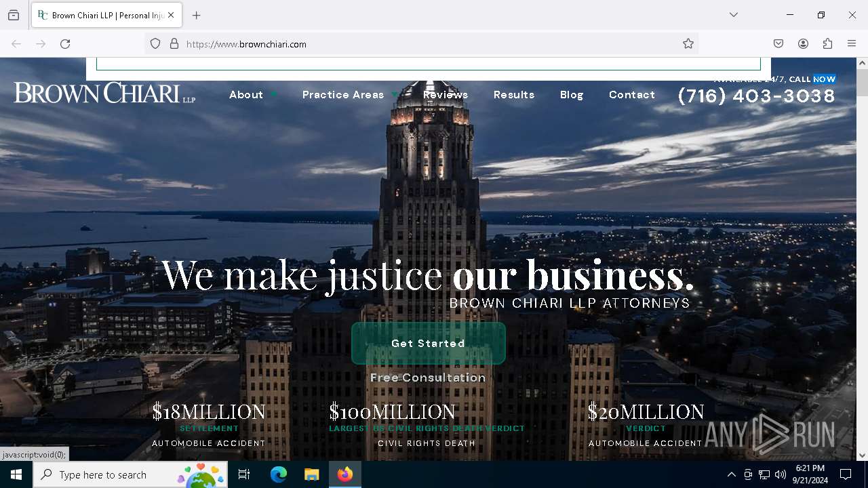
Task: Open the Contact page
Action: [x=632, y=95]
